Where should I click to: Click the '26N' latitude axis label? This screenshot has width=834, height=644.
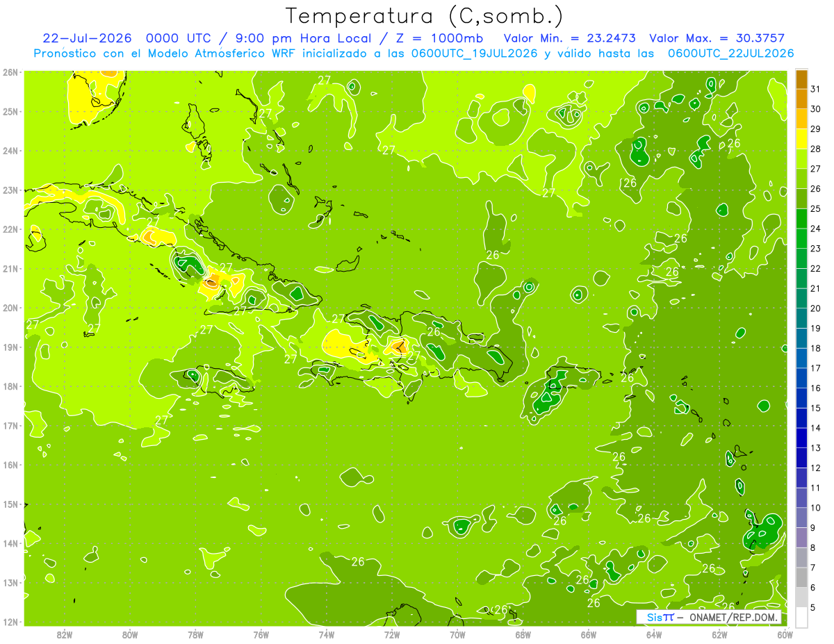[x=10, y=72]
